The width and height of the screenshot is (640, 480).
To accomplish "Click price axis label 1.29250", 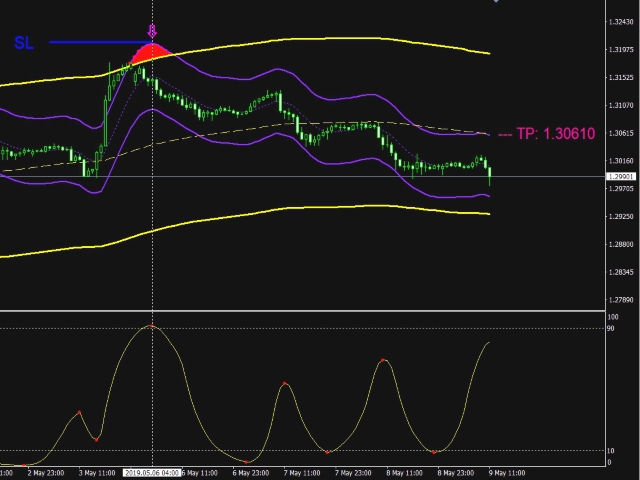I will (x=621, y=216).
